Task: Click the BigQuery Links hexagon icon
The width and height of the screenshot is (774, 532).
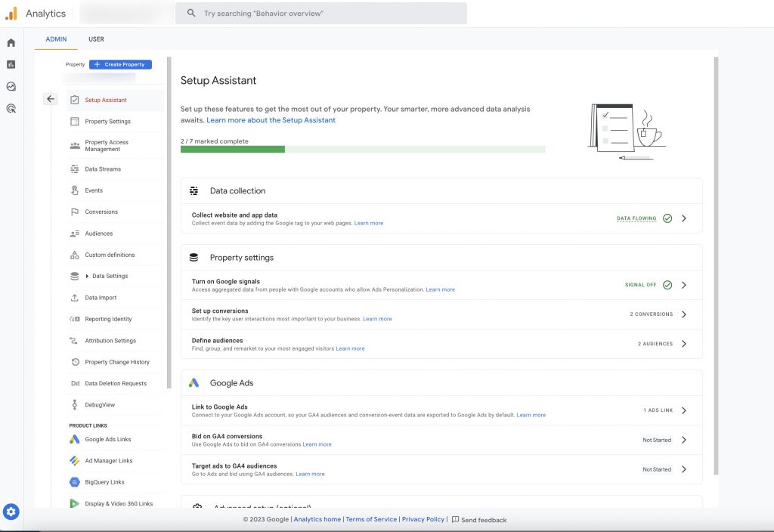Action: pyautogui.click(x=75, y=482)
